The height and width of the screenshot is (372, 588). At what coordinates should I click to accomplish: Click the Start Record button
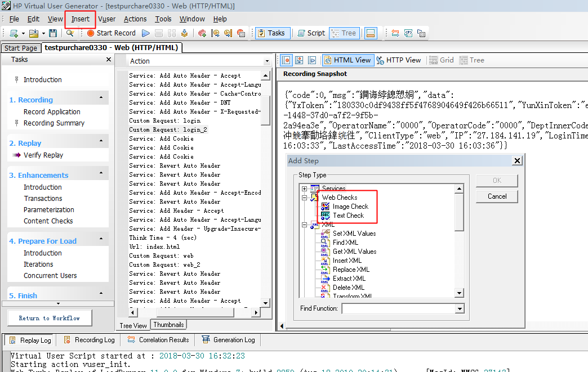click(112, 33)
